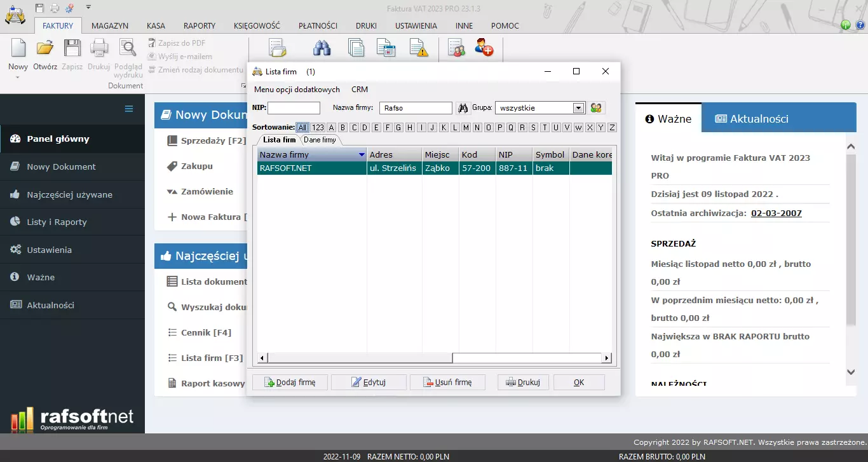The image size is (868, 462).
Task: Click the Nowy document icon
Action: pos(18,49)
